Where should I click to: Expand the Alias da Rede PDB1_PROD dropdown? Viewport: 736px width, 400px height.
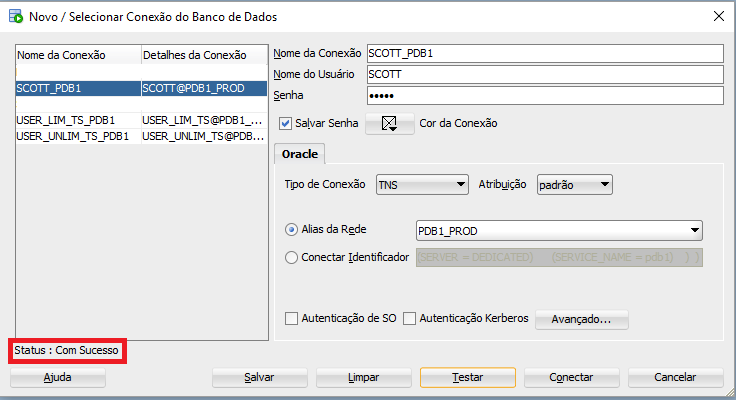[694, 231]
